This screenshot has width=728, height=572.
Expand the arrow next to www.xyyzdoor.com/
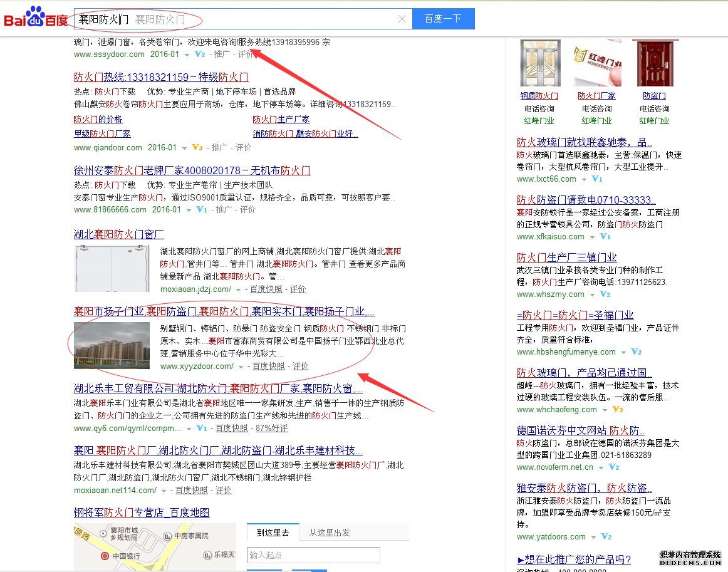(241, 367)
